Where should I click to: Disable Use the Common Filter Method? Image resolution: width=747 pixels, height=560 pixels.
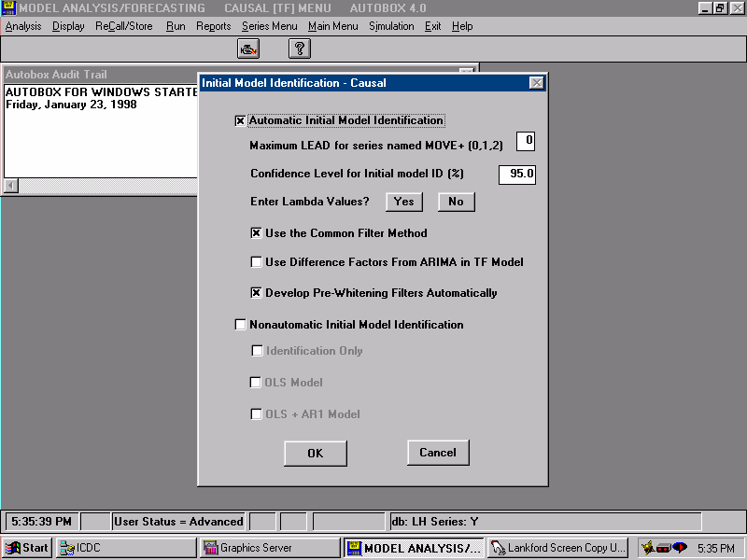256,233
